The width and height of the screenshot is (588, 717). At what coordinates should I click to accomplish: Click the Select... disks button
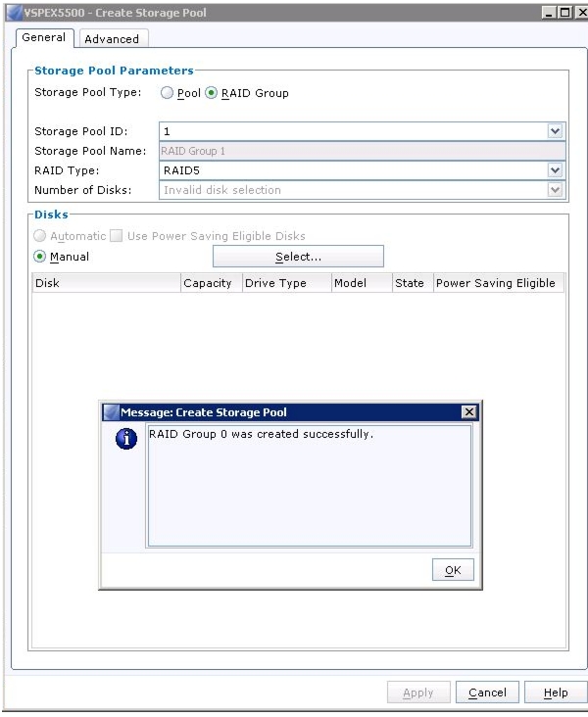pos(298,257)
